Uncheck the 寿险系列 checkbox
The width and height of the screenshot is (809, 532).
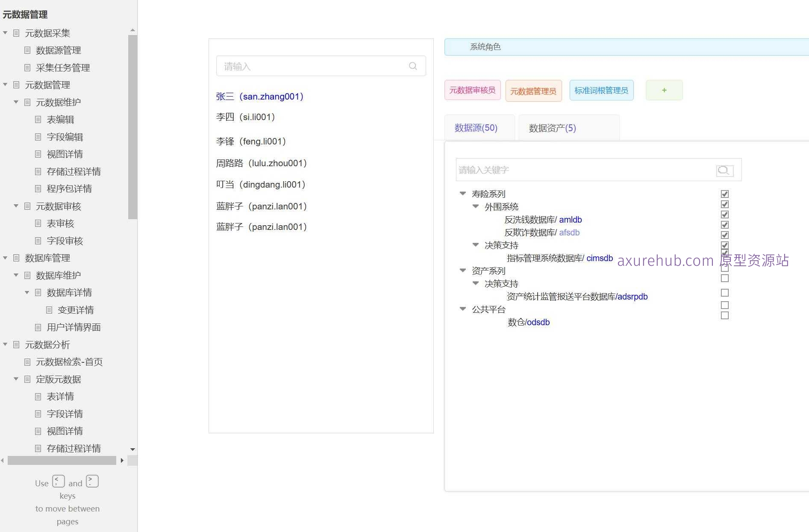click(x=724, y=194)
